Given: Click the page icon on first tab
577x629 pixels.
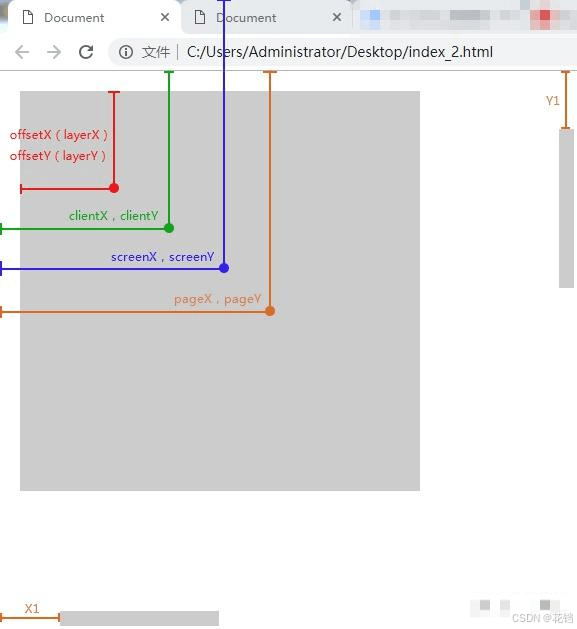Looking at the screenshot, I should point(28,18).
